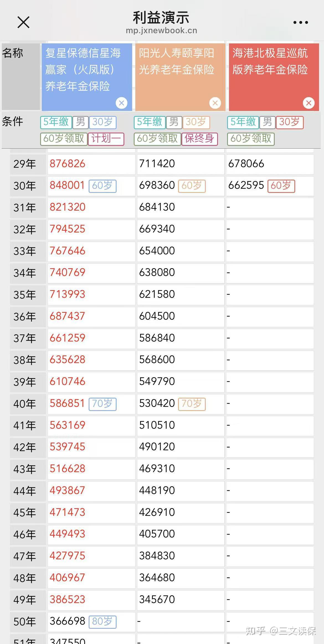
Task: Click the blue 70岁 marker in row 40年
Action: tap(102, 404)
